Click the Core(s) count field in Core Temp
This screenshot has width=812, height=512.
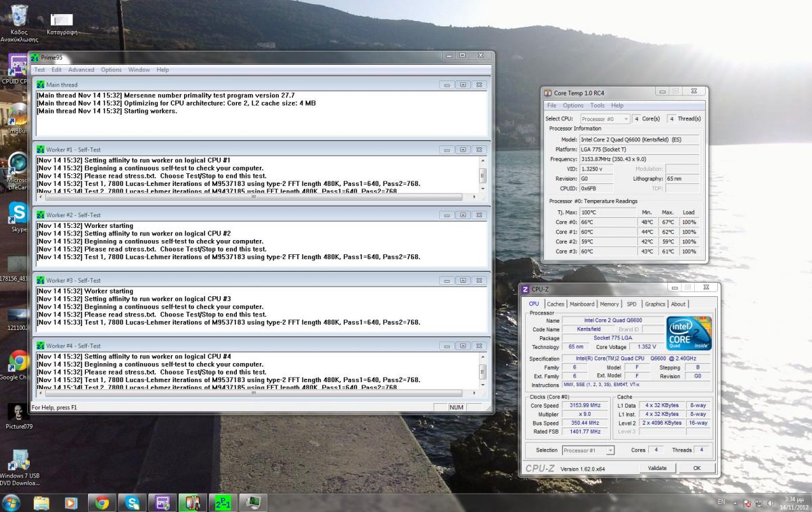pyautogui.click(x=636, y=118)
